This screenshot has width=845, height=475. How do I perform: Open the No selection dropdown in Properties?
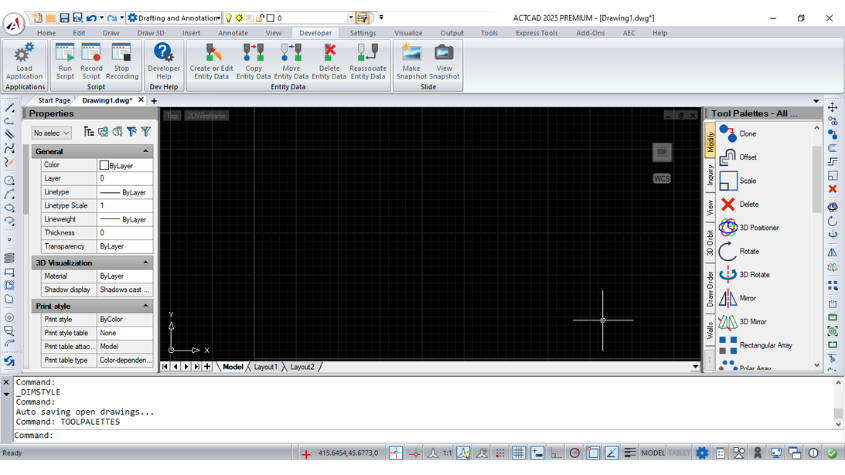click(51, 133)
